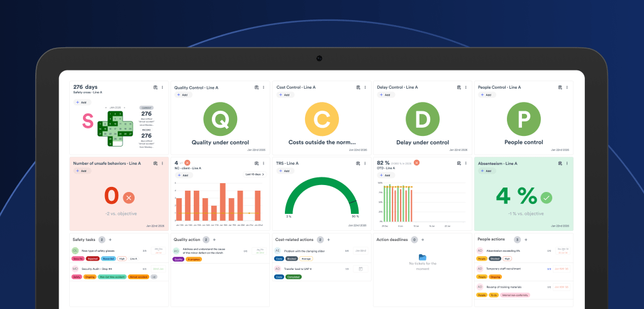Click Add on People Control card
Viewport: 644px width, 309px height.
(x=487, y=94)
